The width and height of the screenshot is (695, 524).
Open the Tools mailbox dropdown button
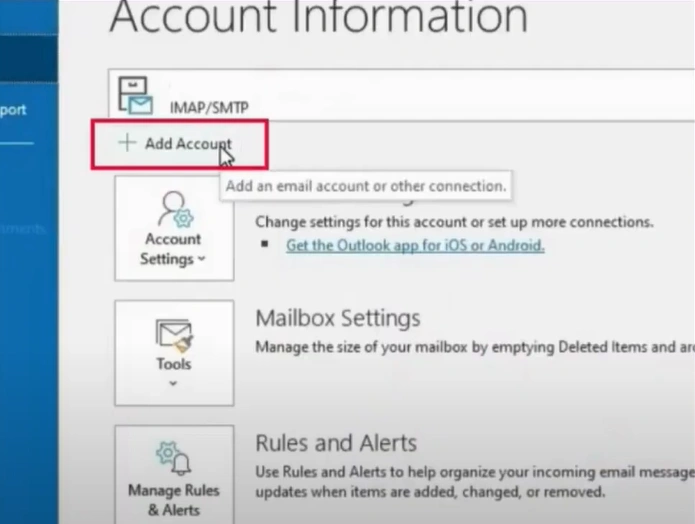[174, 353]
